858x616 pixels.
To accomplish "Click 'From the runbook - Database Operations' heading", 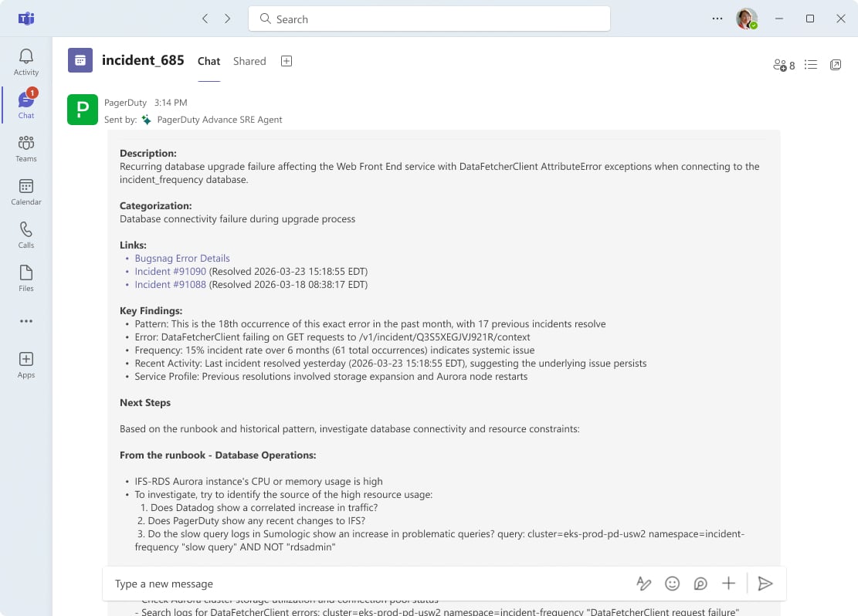I will pyautogui.click(x=218, y=455).
